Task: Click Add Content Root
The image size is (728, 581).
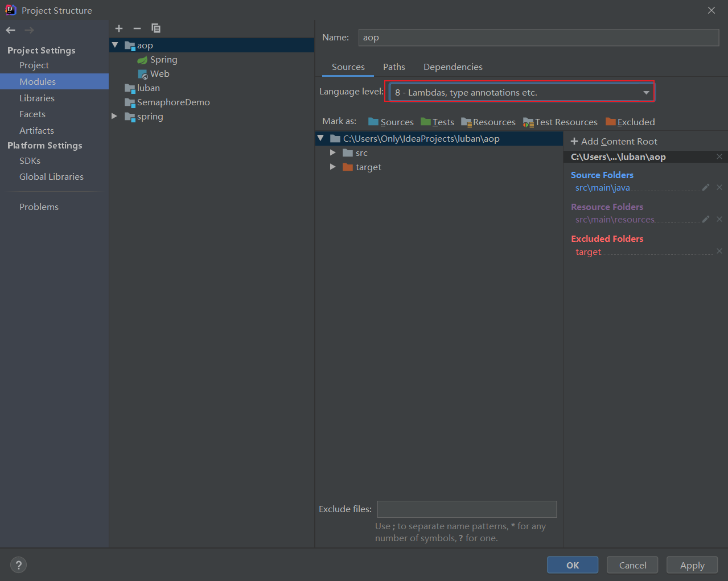Action: tap(614, 141)
